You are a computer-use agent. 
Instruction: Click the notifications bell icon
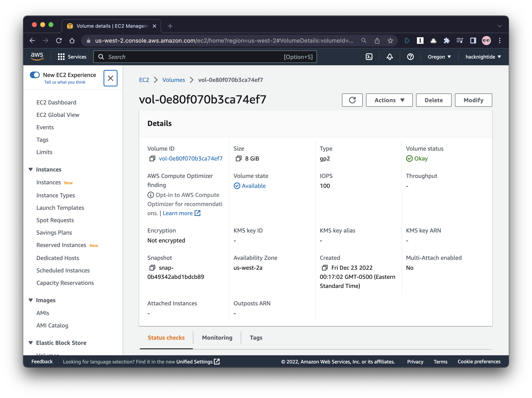390,57
